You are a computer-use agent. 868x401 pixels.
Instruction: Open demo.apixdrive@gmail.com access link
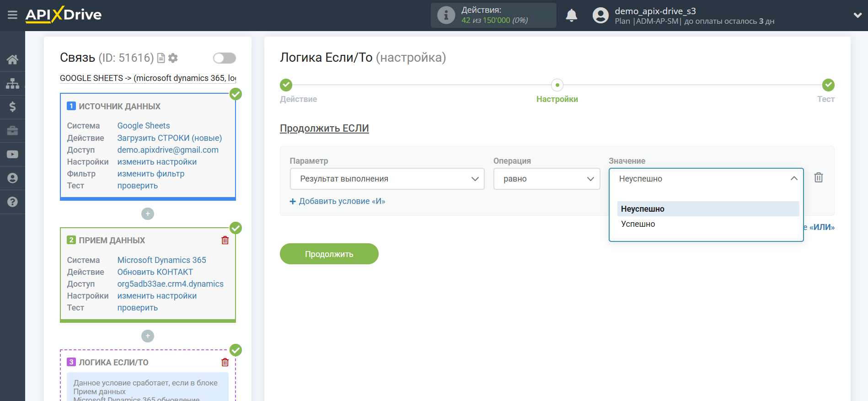168,150
